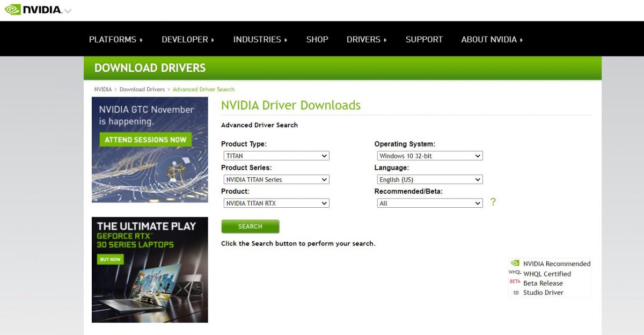
Task: Open the Operating System dropdown
Action: (430, 156)
